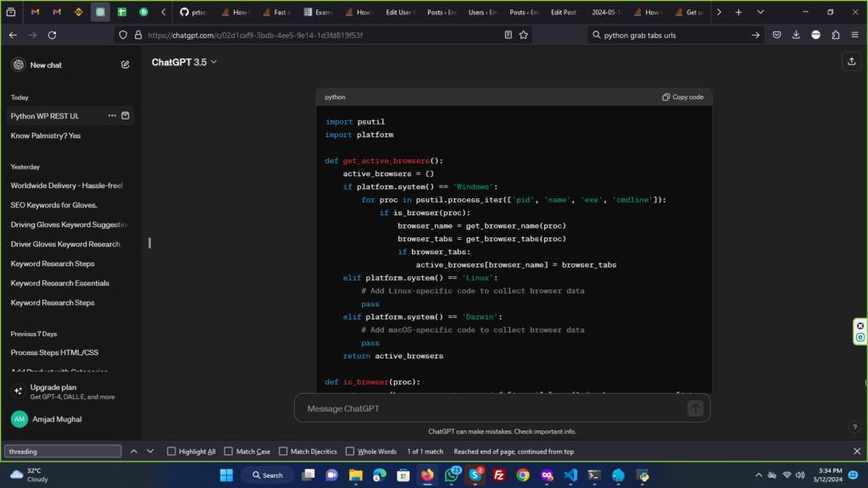
Task: Toggle the Whole Words checkbox
Action: [x=349, y=452]
